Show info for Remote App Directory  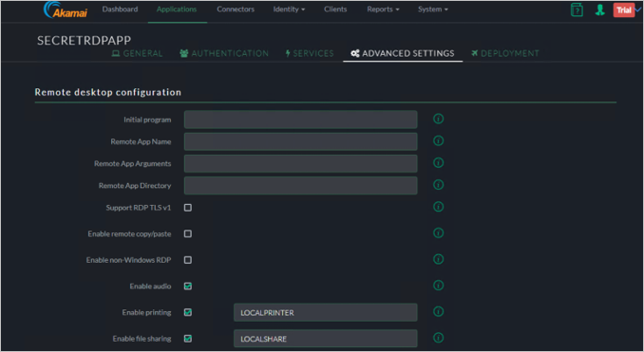point(438,185)
